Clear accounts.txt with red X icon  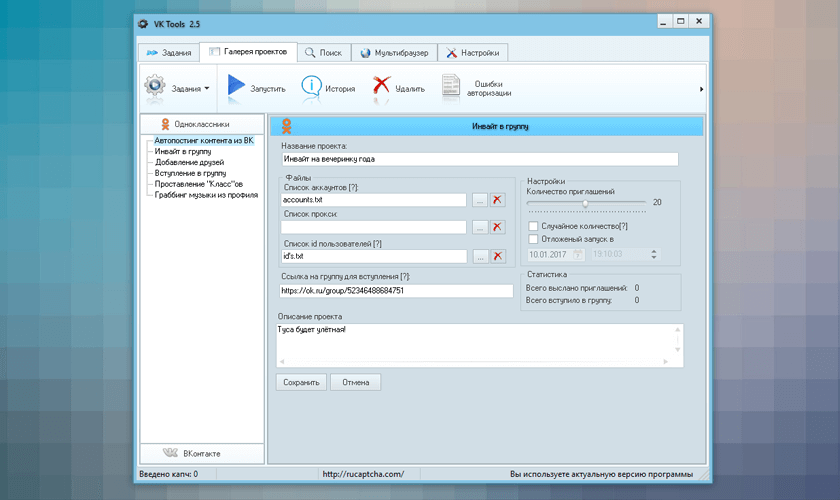[x=497, y=200]
